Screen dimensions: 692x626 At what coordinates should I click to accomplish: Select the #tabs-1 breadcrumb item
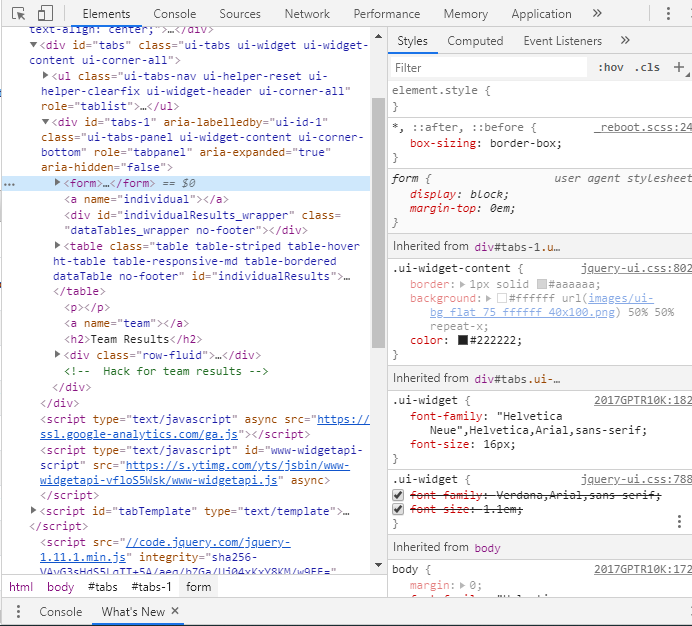click(x=151, y=587)
